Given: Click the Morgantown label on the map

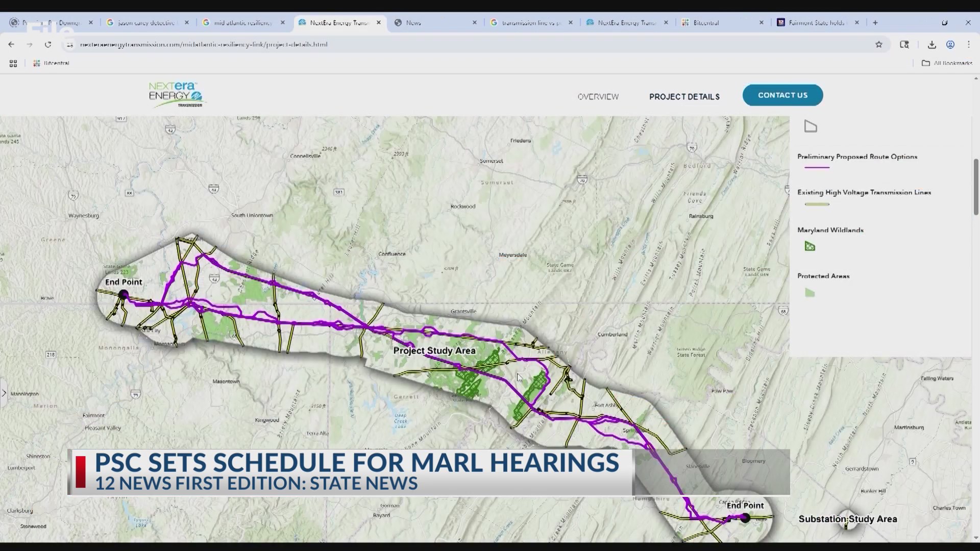Looking at the screenshot, I should click(x=169, y=344).
